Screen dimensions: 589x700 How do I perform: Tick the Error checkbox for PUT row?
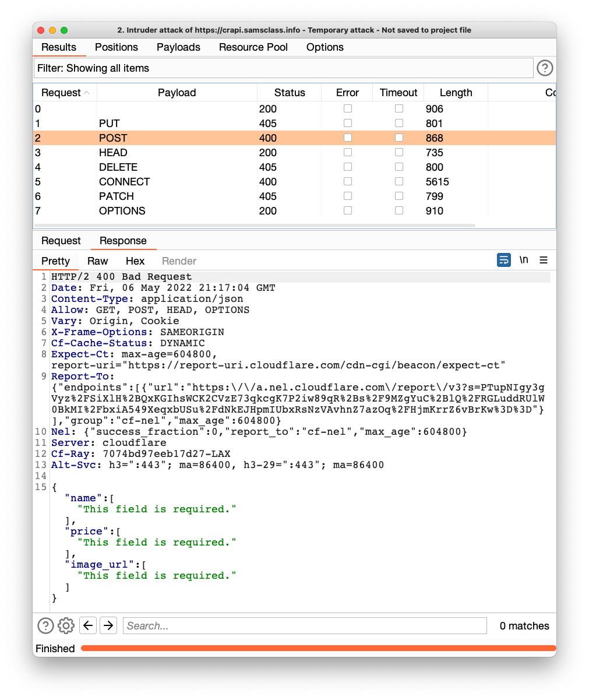(348, 123)
